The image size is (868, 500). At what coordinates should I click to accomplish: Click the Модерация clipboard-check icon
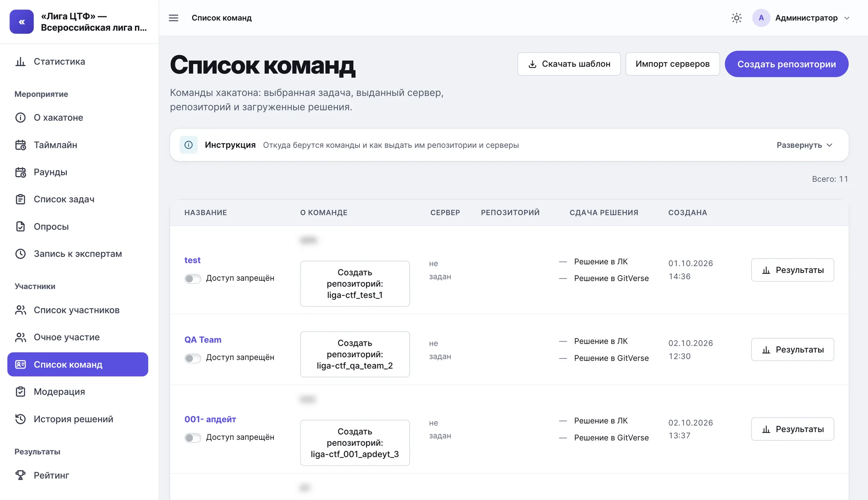coord(20,392)
